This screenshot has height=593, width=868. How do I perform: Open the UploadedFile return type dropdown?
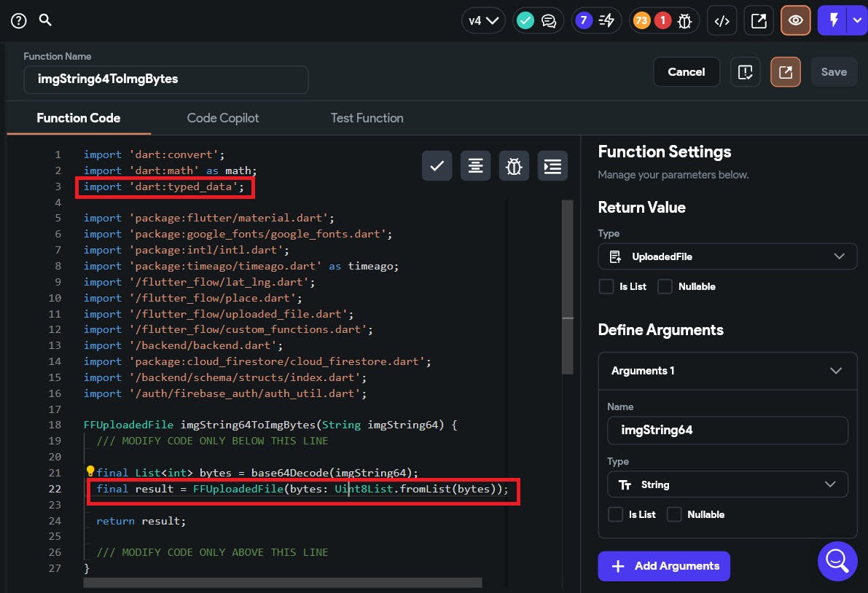pyautogui.click(x=727, y=256)
